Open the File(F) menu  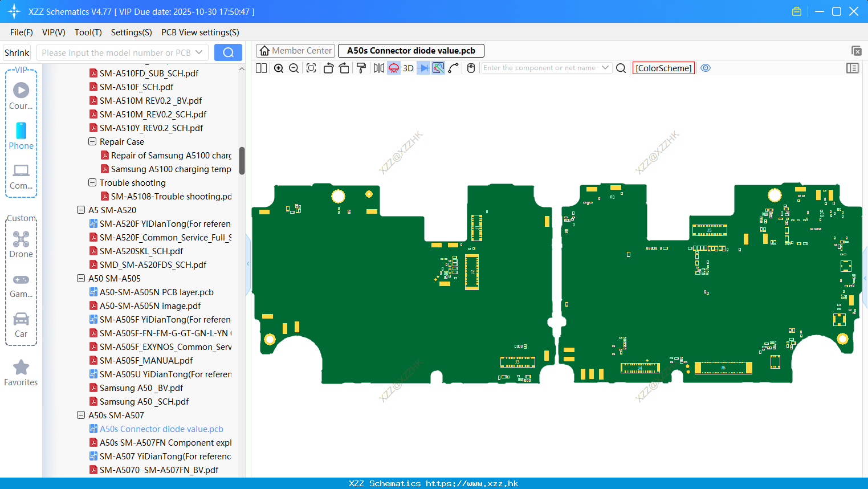coord(22,32)
